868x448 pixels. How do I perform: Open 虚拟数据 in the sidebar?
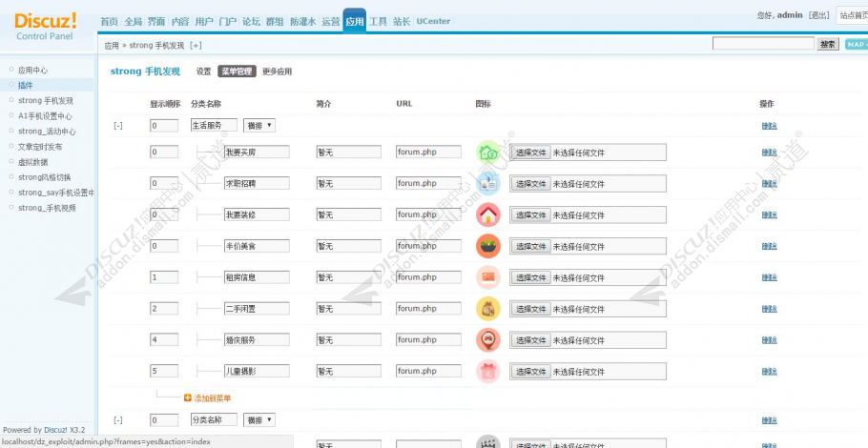tap(32, 162)
